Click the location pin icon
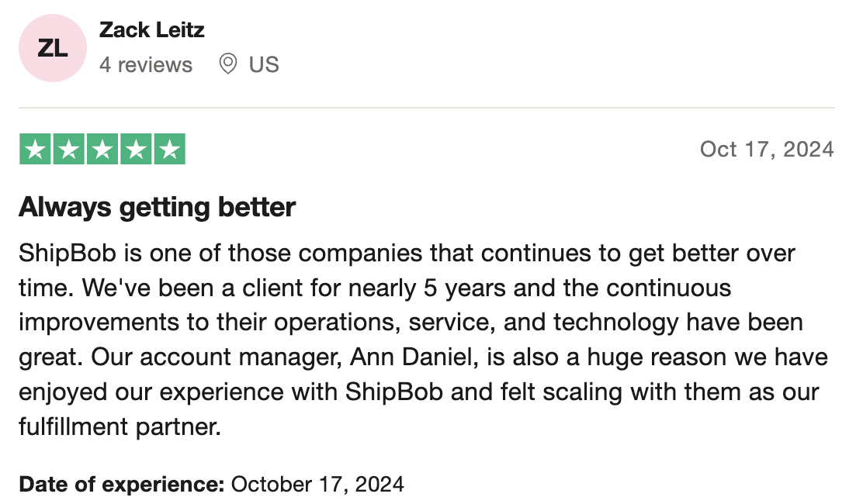This screenshot has height=504, width=863. coord(228,64)
